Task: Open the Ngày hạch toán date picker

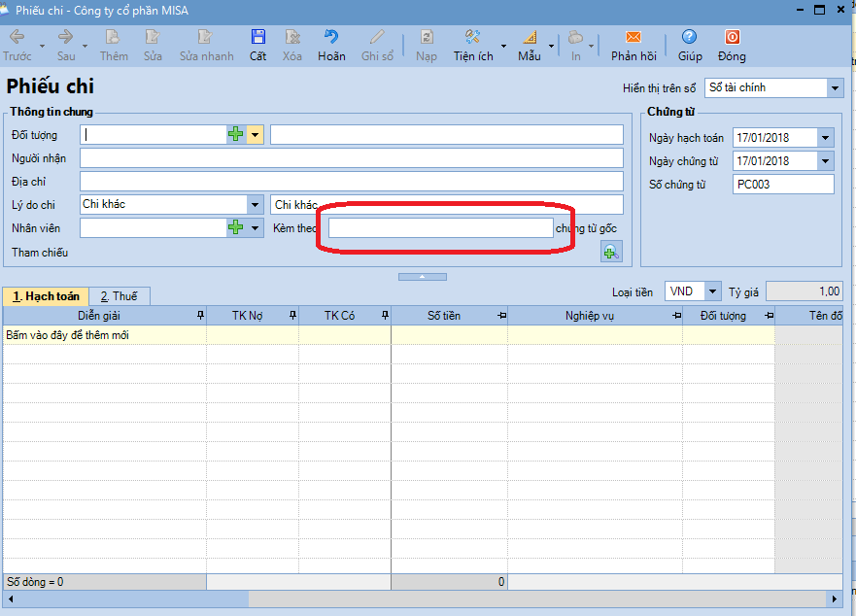Action: 826,138
